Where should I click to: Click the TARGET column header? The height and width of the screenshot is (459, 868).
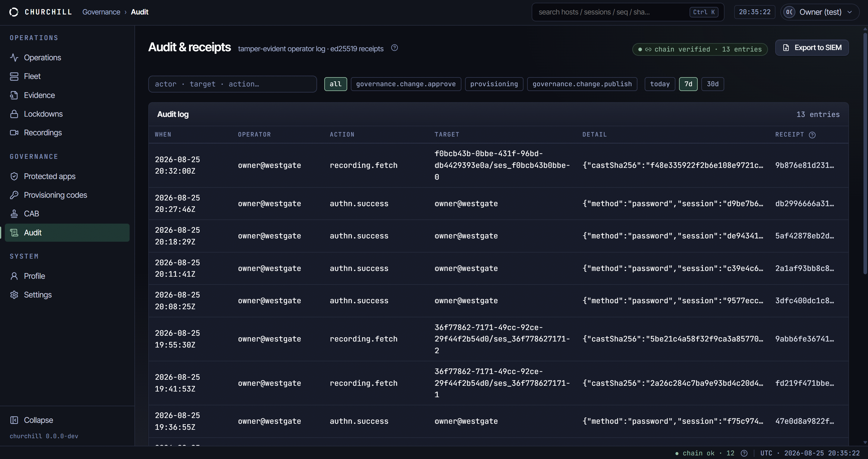point(447,134)
